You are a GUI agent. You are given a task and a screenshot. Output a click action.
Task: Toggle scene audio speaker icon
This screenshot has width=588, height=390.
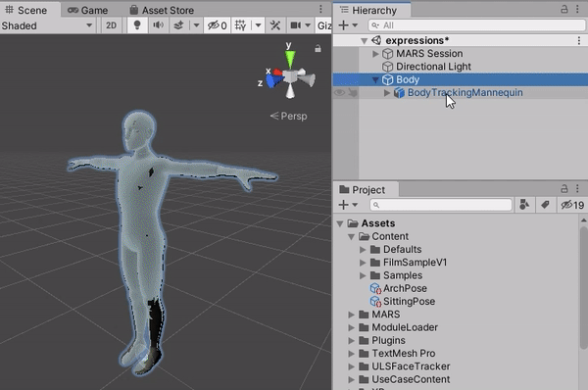(x=158, y=25)
